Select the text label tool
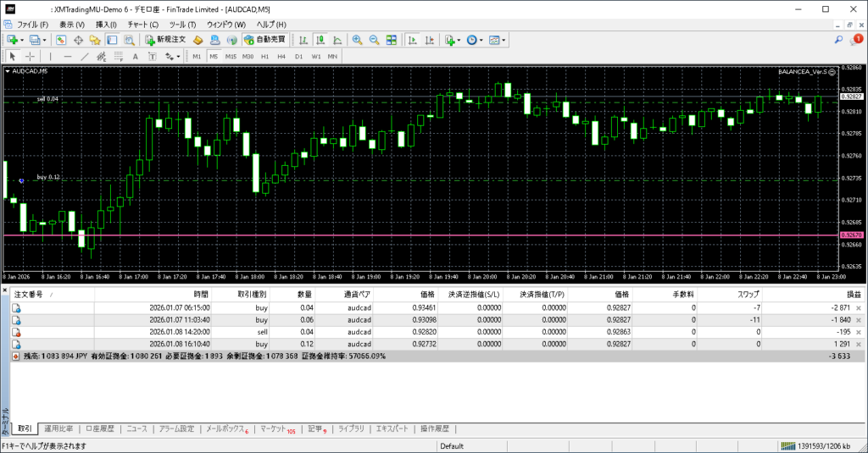The image size is (868, 453). point(135,57)
